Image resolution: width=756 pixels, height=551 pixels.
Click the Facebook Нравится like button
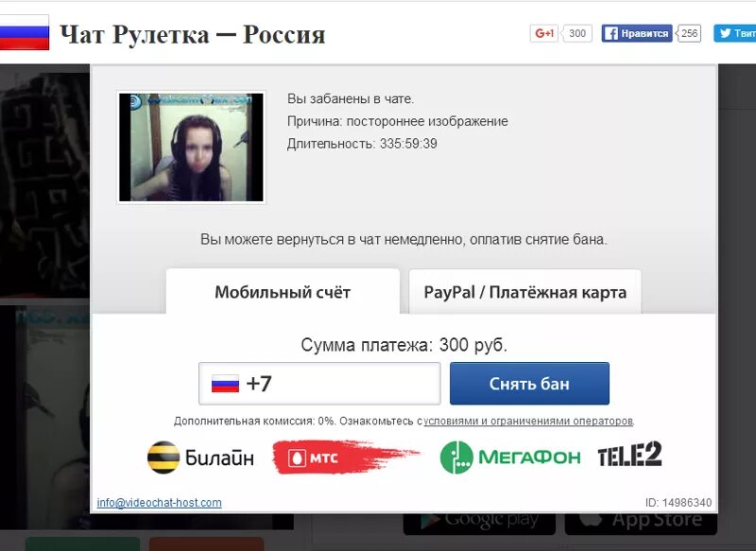[x=636, y=33]
